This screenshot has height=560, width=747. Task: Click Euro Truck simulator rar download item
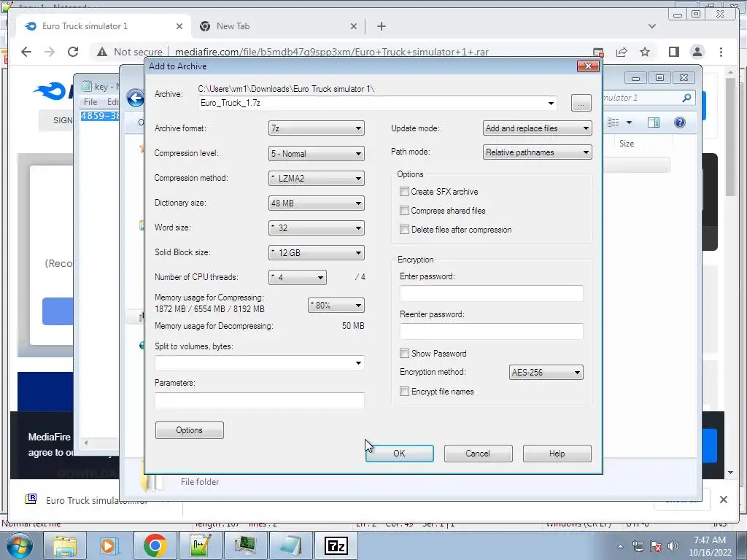[96, 500]
